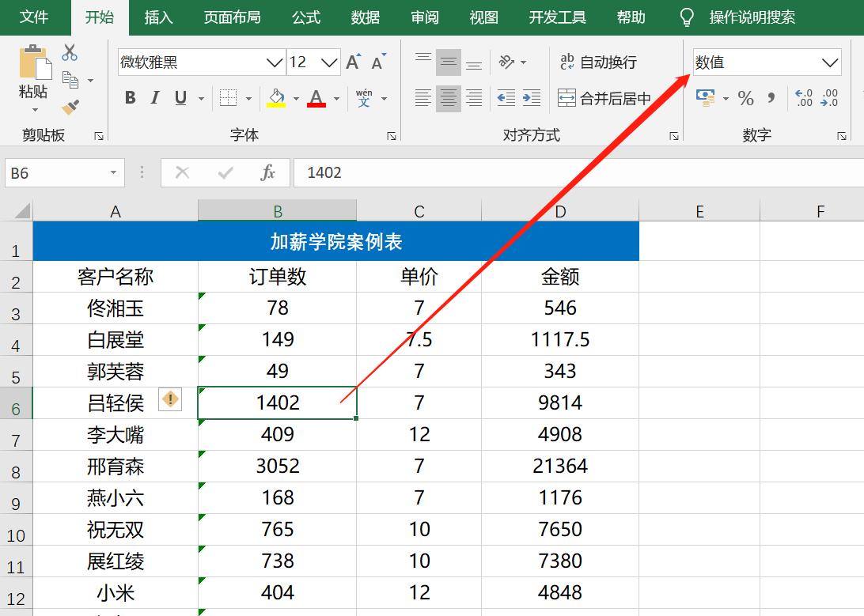Viewport: 864px width, 616px height.
Task: Select the cut scissors icon
Action: pos(70,51)
